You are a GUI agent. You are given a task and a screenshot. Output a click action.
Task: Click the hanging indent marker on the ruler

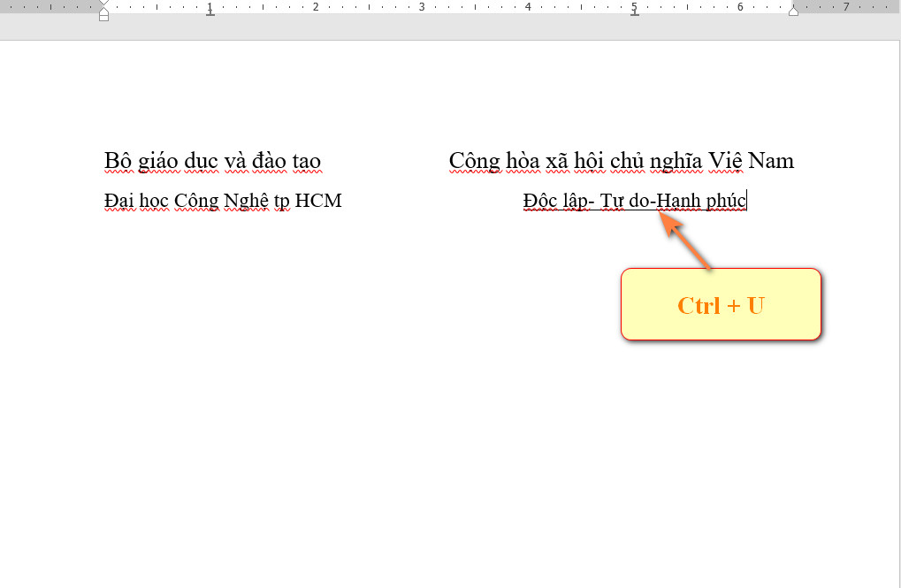(104, 11)
